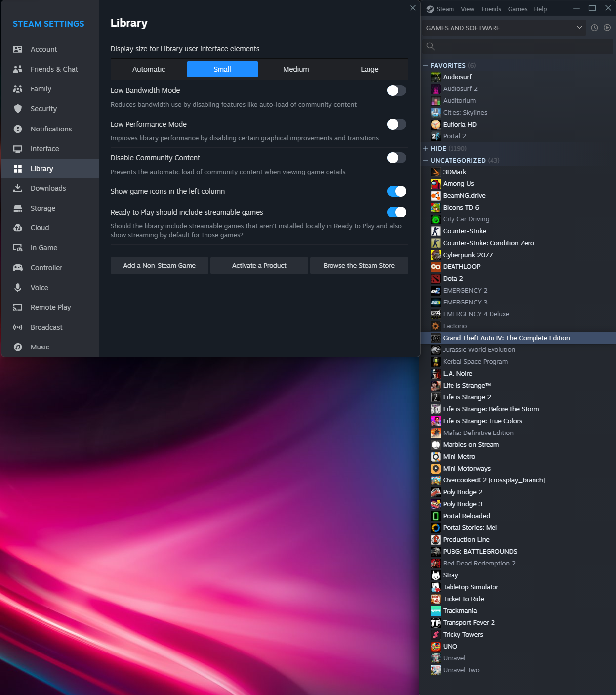Select Factorio in library list
Viewport: 616px width, 695px height.
click(518, 326)
